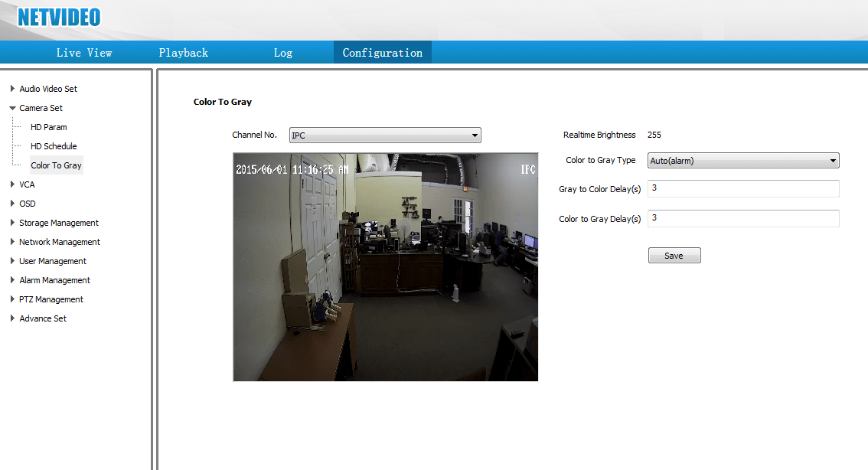Click the camera preview image
Screen dimensions: 868x470
pyautogui.click(x=385, y=267)
